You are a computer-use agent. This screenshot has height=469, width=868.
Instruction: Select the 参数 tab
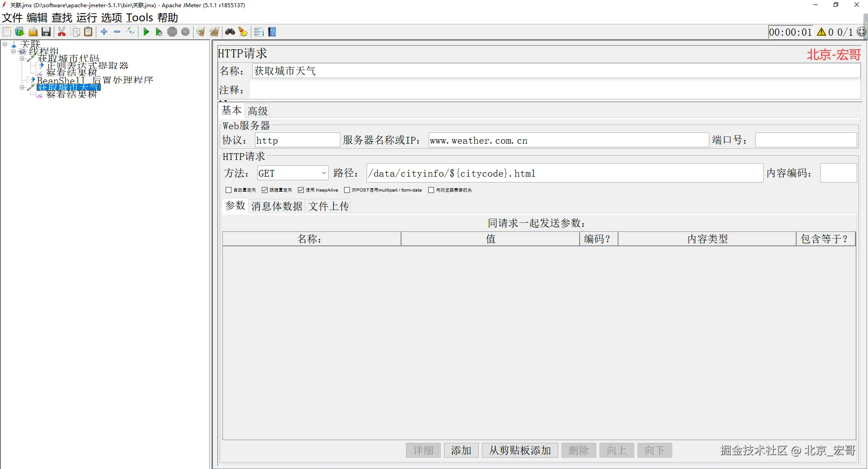point(235,206)
